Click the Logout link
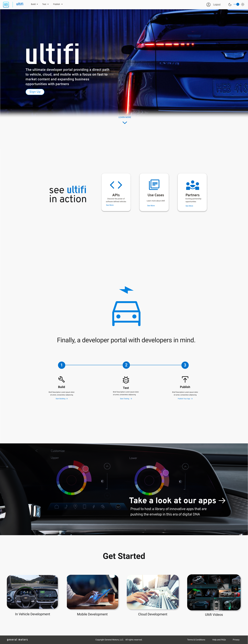 [217, 5]
